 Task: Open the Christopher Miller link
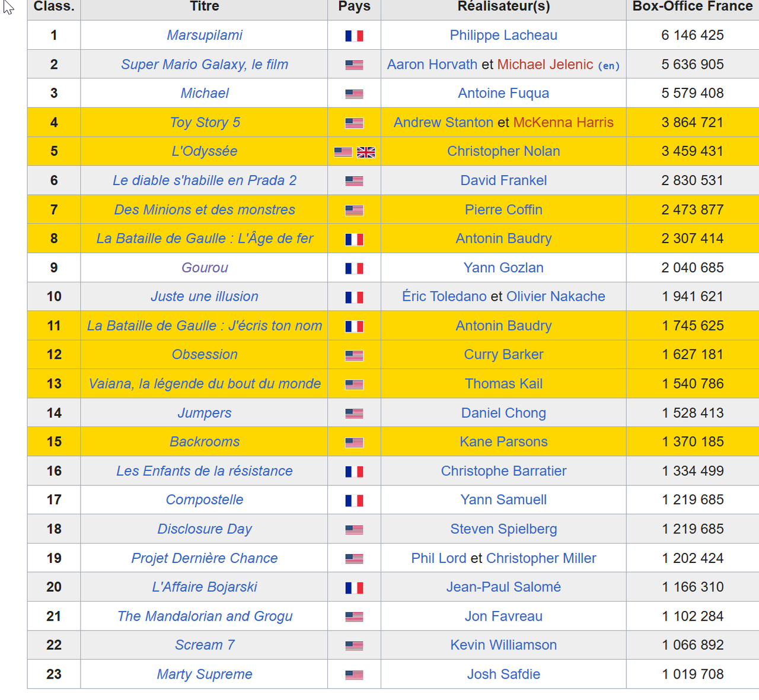pyautogui.click(x=541, y=559)
